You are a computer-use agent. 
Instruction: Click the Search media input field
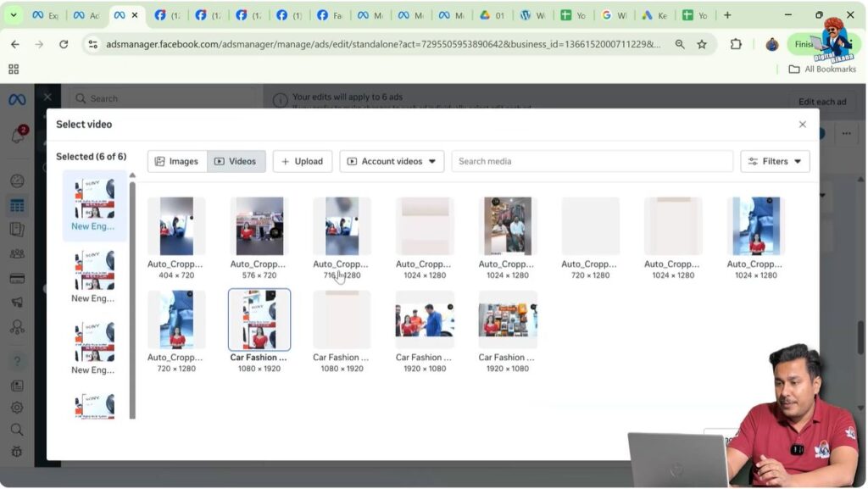[x=591, y=161]
